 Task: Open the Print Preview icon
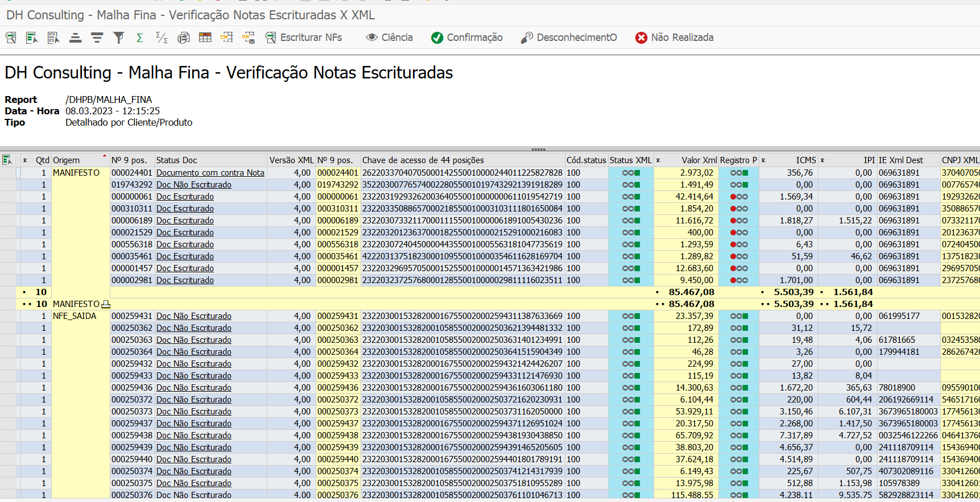[184, 38]
